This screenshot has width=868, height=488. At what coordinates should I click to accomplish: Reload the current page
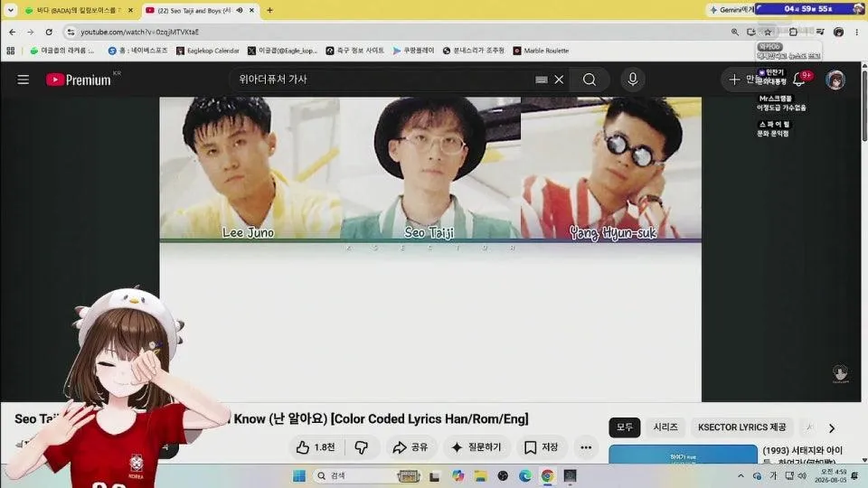49,33
